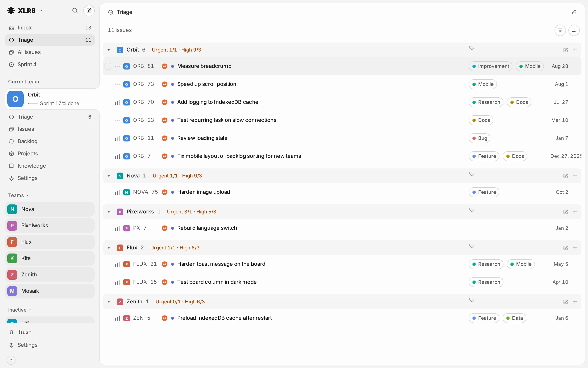The image size is (588, 368).
Task: Click the Improvement label on ORB-81
Action: 490,66
